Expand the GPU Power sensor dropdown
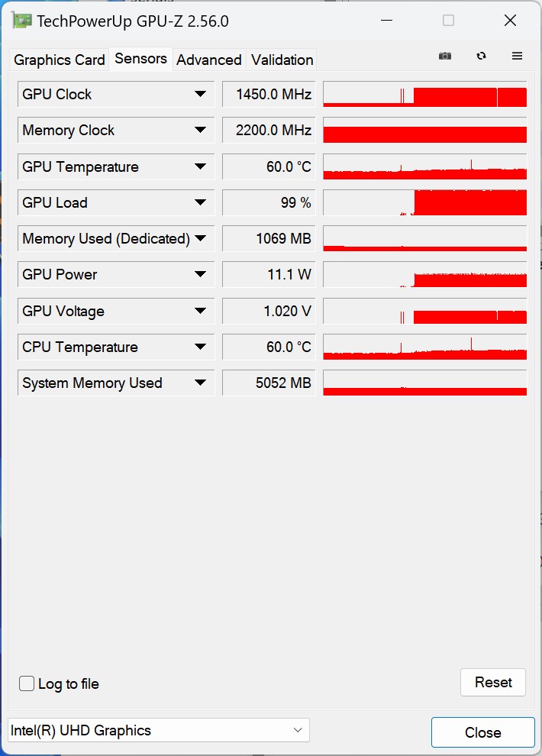The height and width of the screenshot is (756, 542). (200, 274)
